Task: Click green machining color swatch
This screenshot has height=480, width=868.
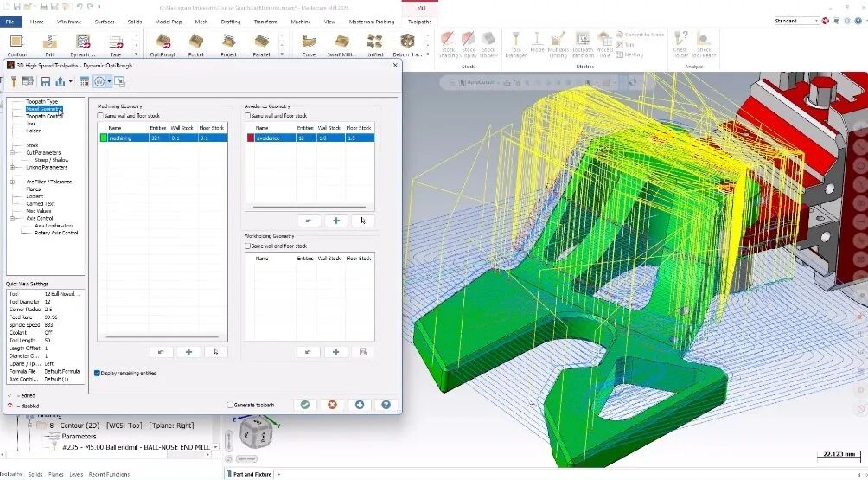Action: click(x=104, y=138)
